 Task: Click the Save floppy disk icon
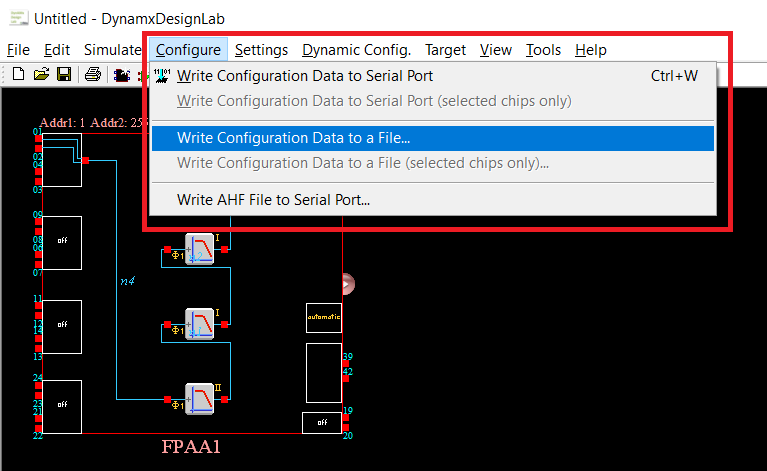pos(63,75)
